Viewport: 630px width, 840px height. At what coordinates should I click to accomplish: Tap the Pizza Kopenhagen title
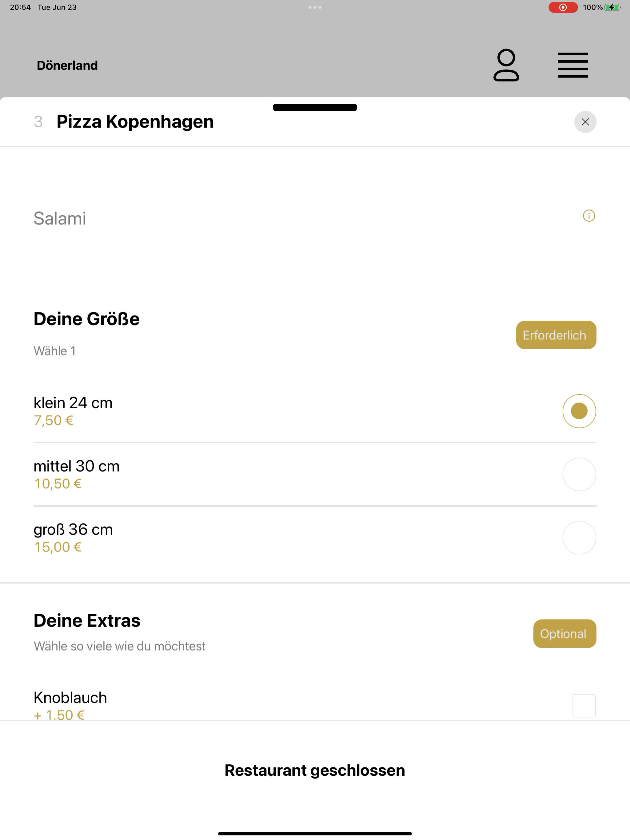pyautogui.click(x=135, y=121)
